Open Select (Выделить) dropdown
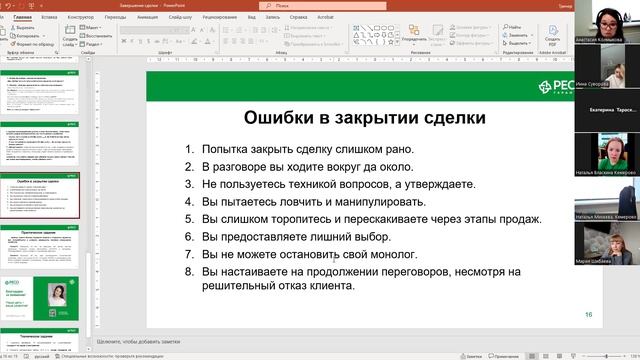This screenshot has height=360, width=640. (517, 43)
